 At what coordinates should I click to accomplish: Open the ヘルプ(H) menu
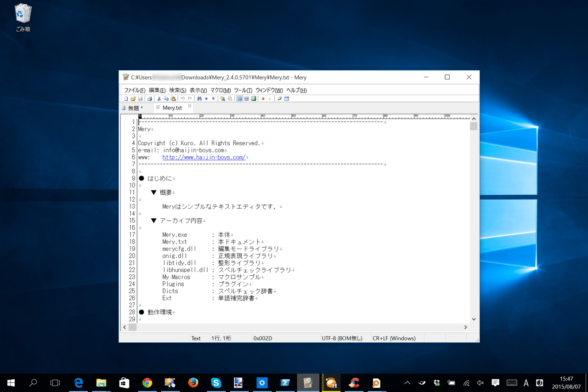click(x=296, y=90)
